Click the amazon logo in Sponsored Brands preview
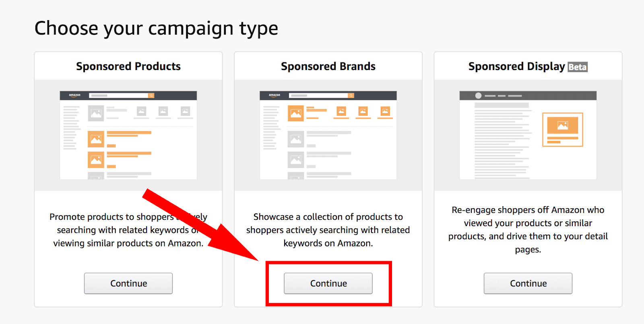Viewport: 644px width, 324px height. point(275,95)
